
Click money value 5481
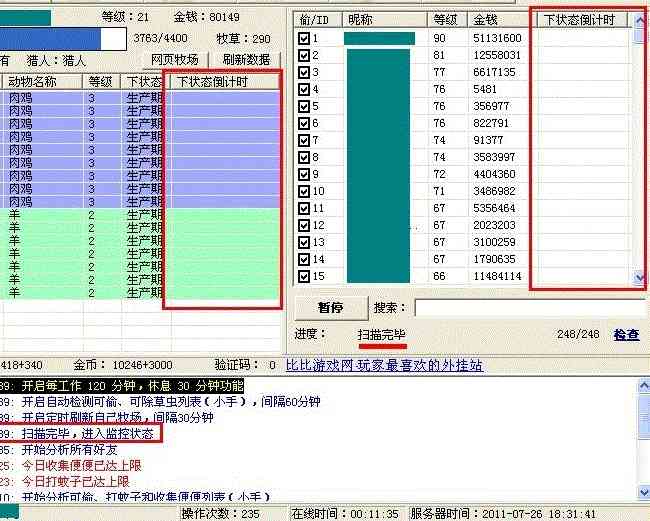[485, 89]
